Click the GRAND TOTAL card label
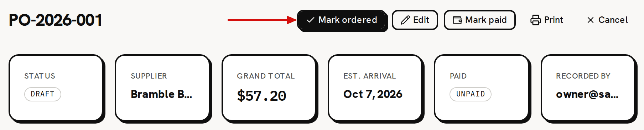Screen dimensions: 644x130 pyautogui.click(x=266, y=76)
